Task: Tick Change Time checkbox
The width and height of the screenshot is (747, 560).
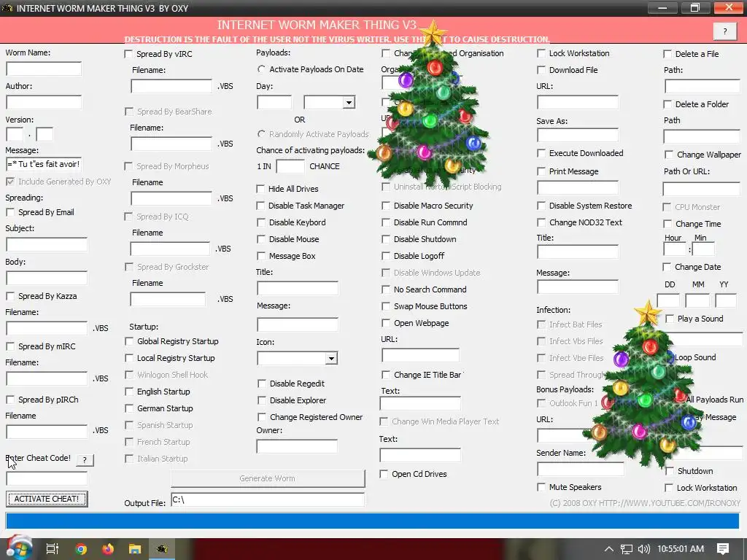Action: [x=668, y=224]
